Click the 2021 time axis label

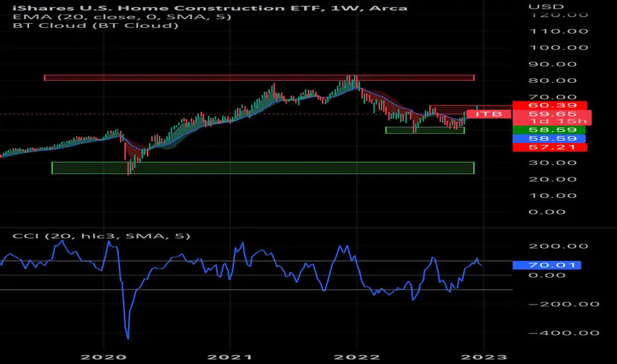[x=230, y=357]
